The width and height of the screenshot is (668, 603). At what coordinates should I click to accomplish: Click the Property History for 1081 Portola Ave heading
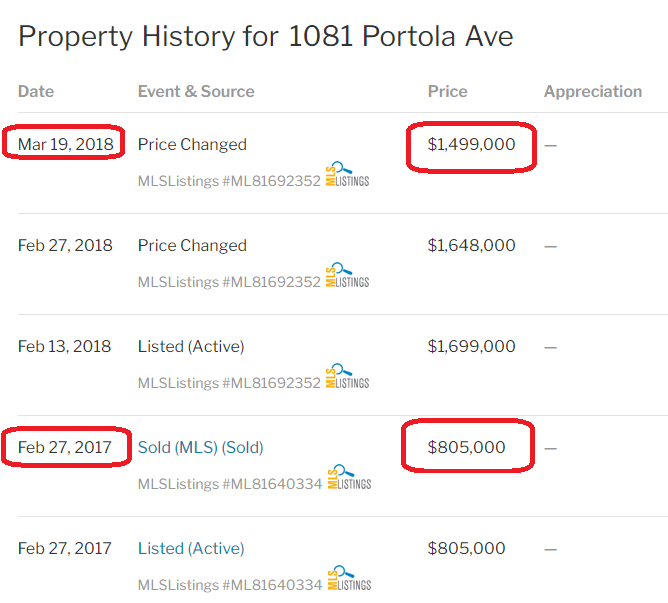click(265, 37)
